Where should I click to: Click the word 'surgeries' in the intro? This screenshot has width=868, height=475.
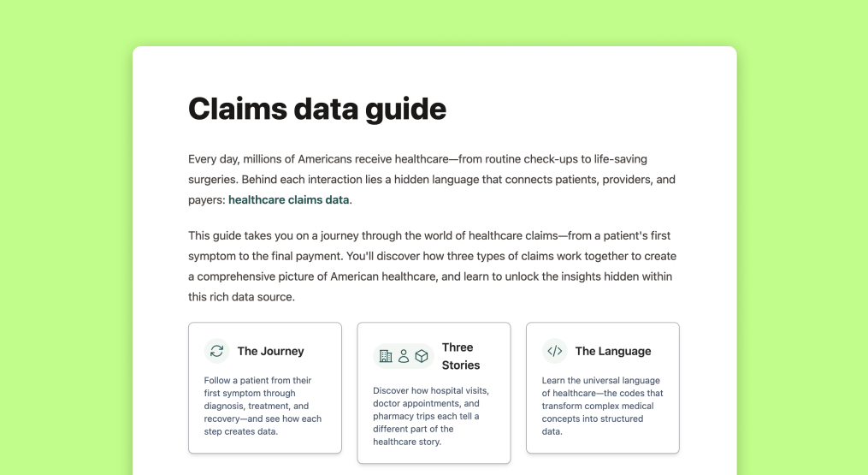click(x=212, y=180)
